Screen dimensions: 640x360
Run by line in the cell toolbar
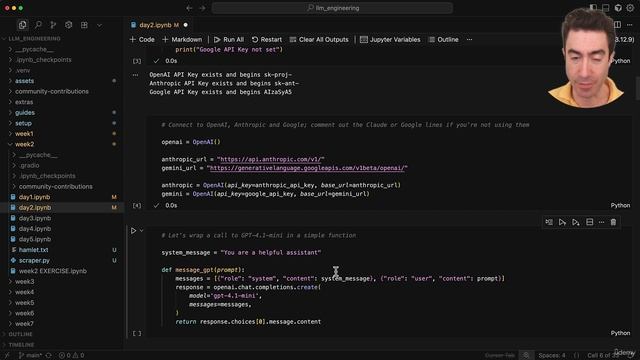[x=549, y=222]
